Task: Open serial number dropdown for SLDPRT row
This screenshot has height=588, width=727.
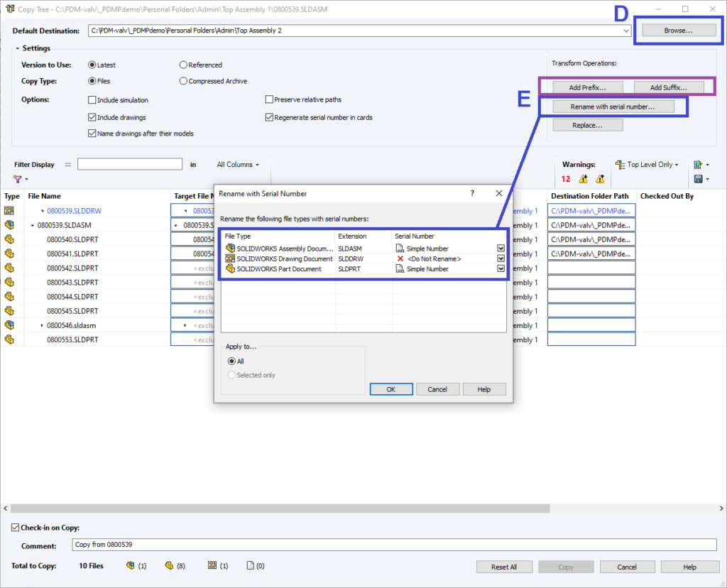Action: point(501,269)
